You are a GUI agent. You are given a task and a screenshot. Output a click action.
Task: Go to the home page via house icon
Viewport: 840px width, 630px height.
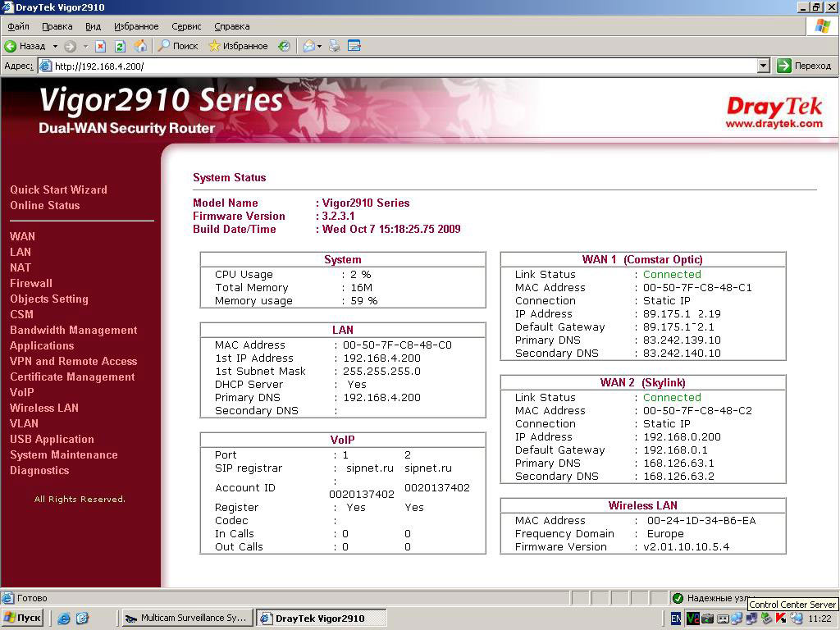(140, 46)
